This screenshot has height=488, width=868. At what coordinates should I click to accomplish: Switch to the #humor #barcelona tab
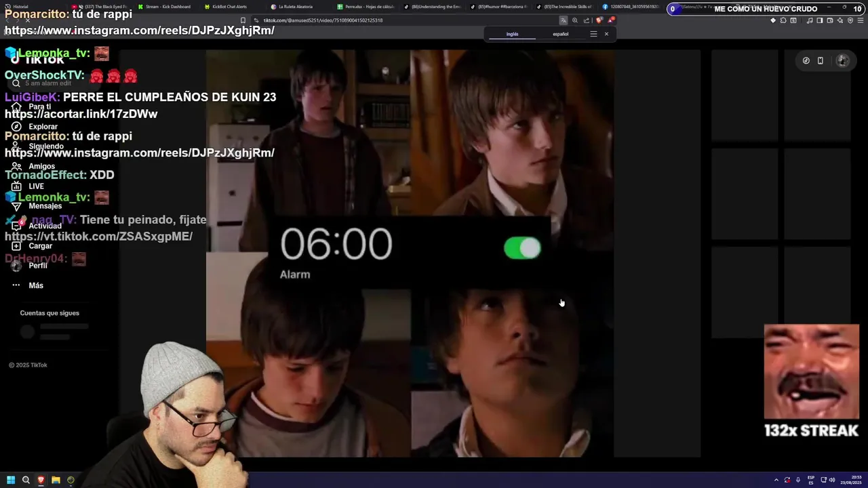coord(500,7)
